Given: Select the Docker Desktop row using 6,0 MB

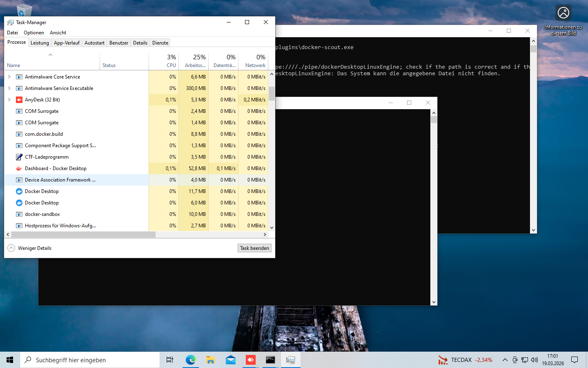Looking at the screenshot, I should coord(136,203).
